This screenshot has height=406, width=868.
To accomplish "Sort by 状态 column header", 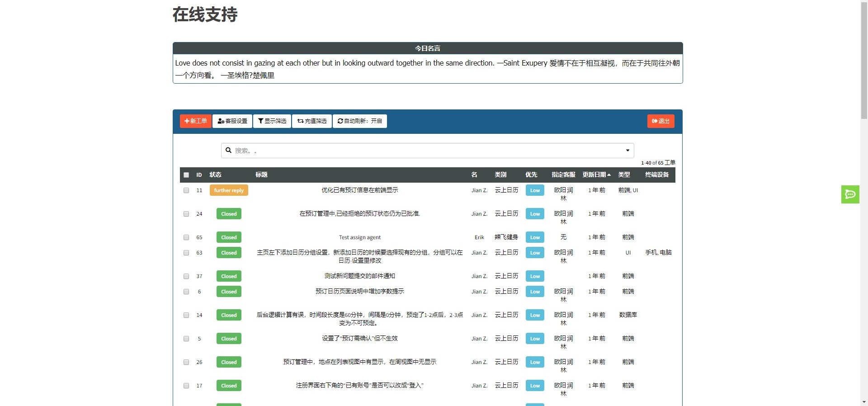I will [x=215, y=175].
